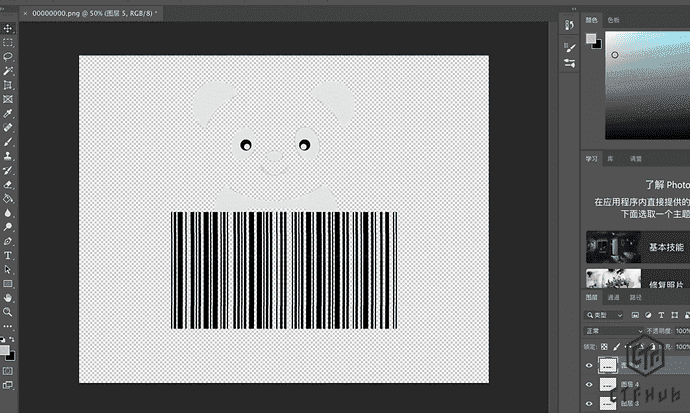Screen dimensions: 690x413
Task: Switch to the Hand tool
Action: pos(8,297)
